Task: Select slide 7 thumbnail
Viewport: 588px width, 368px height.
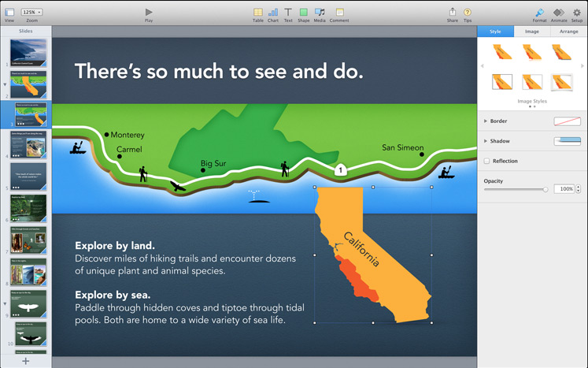Action: 28,240
